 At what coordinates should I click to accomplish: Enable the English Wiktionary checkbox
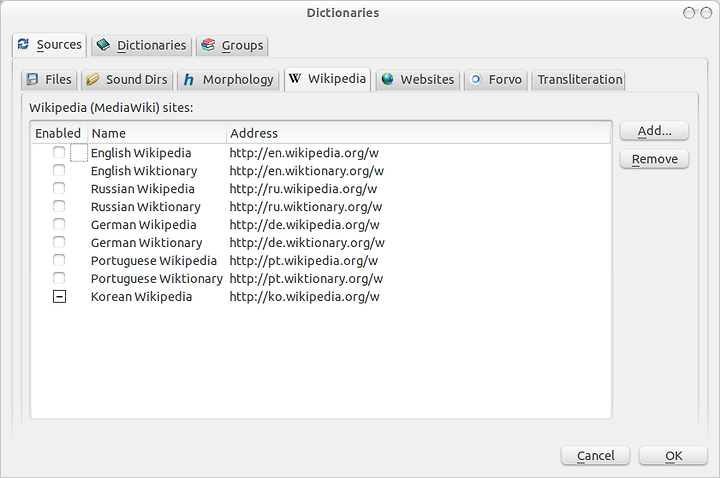coord(59,170)
